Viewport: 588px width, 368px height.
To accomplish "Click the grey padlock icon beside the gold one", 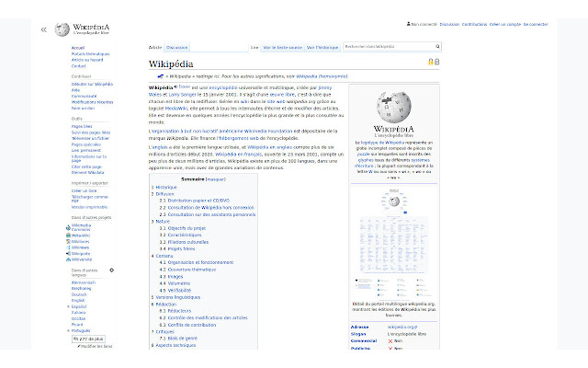I will 437,62.
